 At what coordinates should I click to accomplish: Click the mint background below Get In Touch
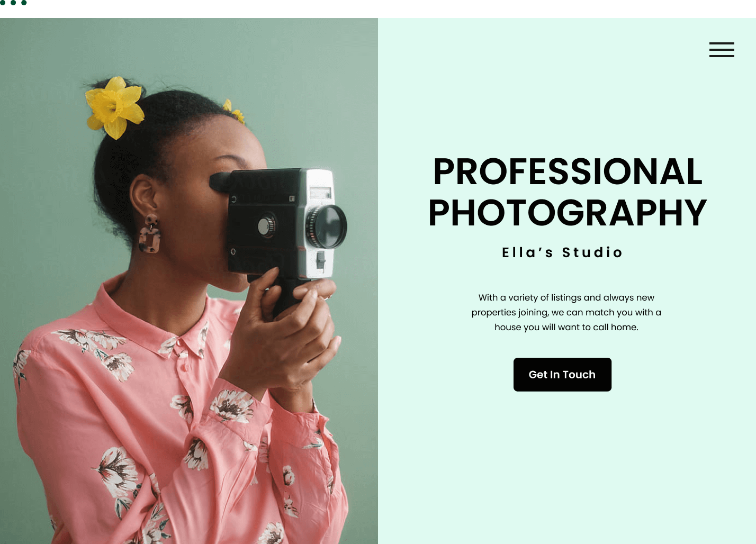[566, 466]
